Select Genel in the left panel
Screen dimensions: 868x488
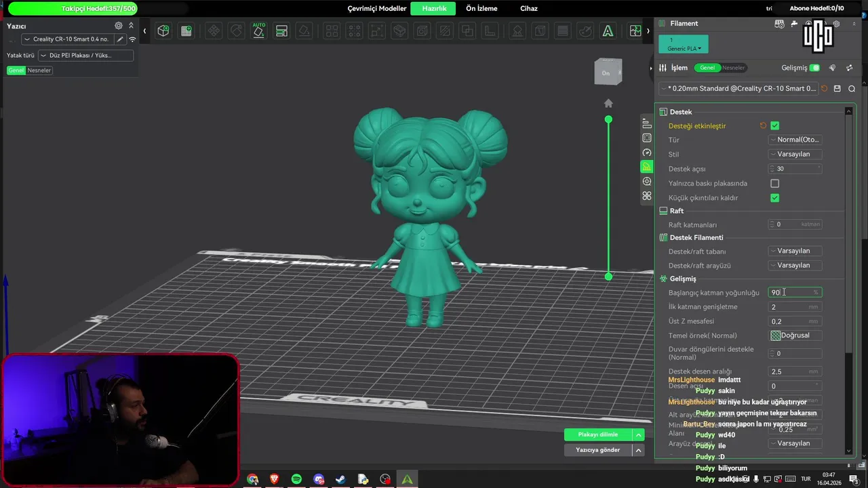click(16, 70)
